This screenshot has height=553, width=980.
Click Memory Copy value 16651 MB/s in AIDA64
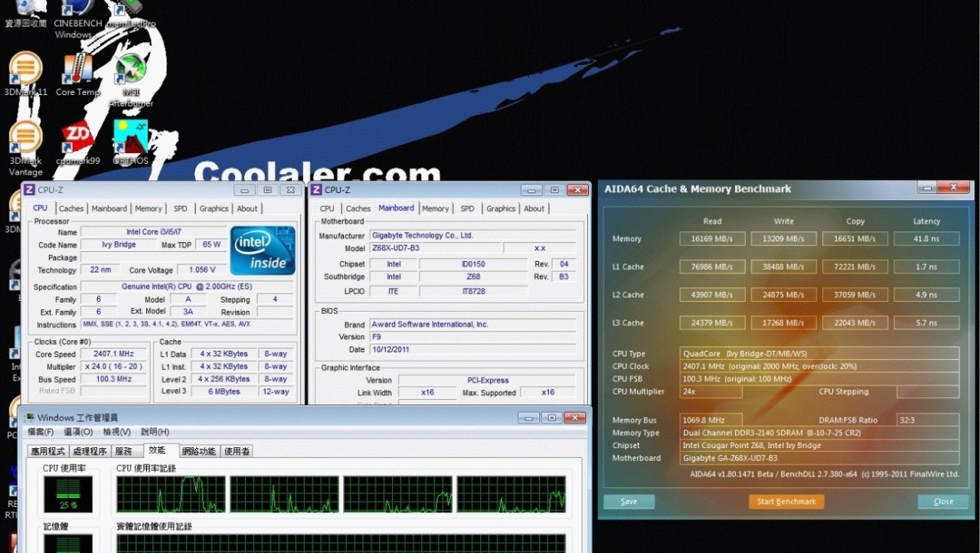pyautogui.click(x=855, y=239)
